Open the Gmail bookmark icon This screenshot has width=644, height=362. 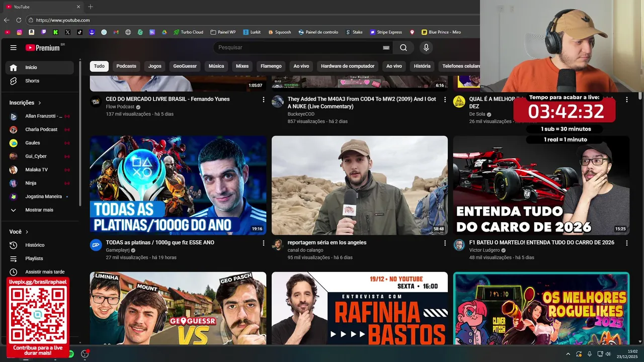[116, 32]
